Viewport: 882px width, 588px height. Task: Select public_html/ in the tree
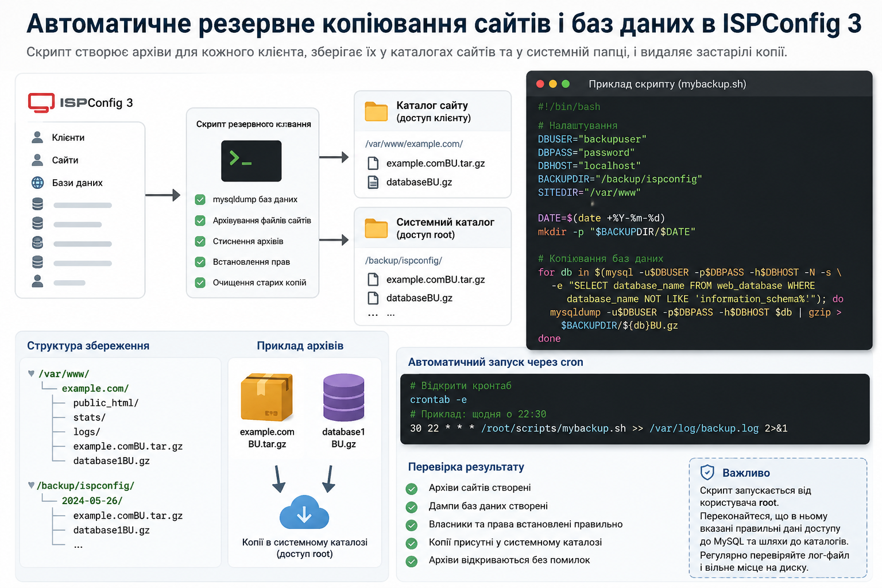tap(106, 403)
